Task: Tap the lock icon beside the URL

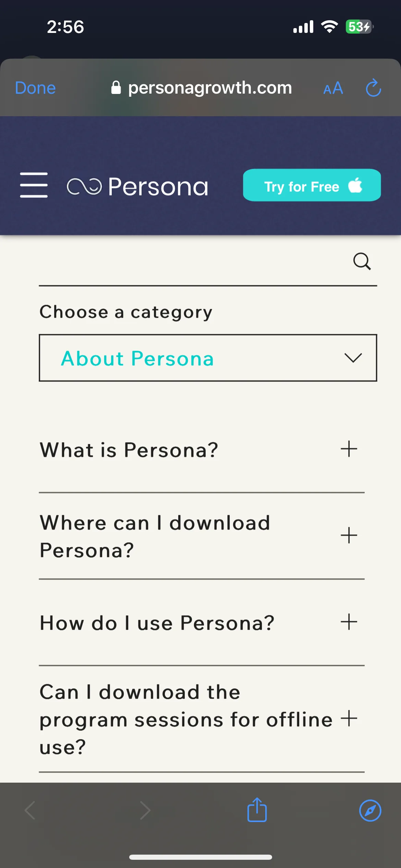Action: [116, 87]
